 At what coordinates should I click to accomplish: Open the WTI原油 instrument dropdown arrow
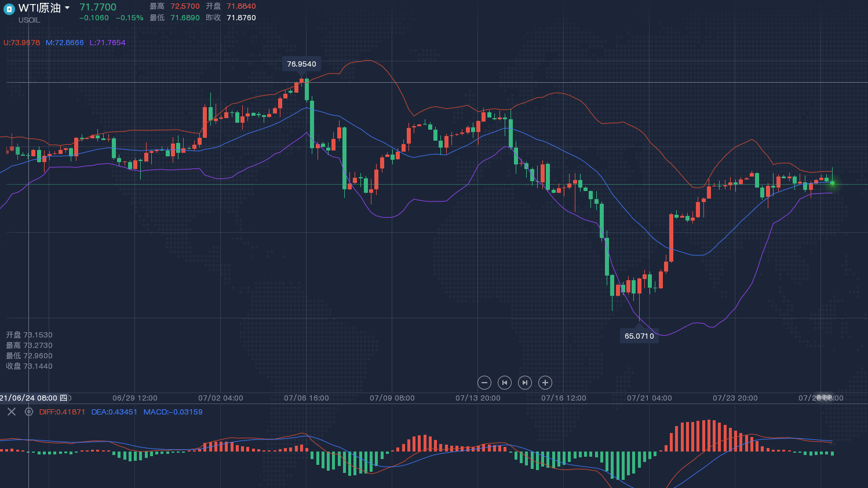67,8
